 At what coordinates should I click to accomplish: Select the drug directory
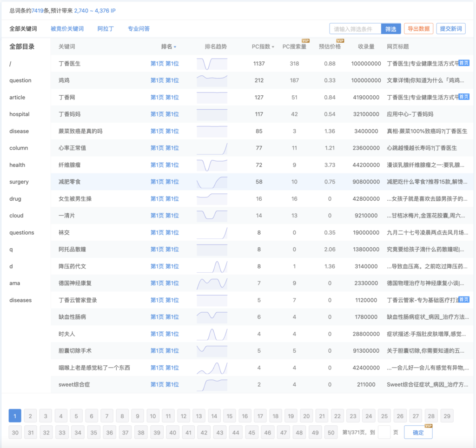click(x=15, y=199)
